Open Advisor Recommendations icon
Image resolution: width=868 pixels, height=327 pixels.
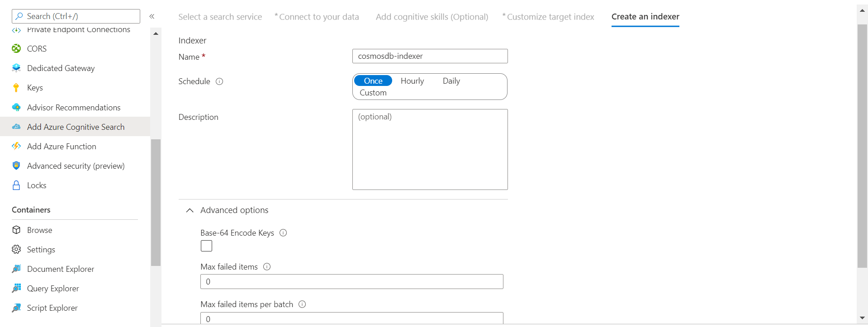(16, 107)
